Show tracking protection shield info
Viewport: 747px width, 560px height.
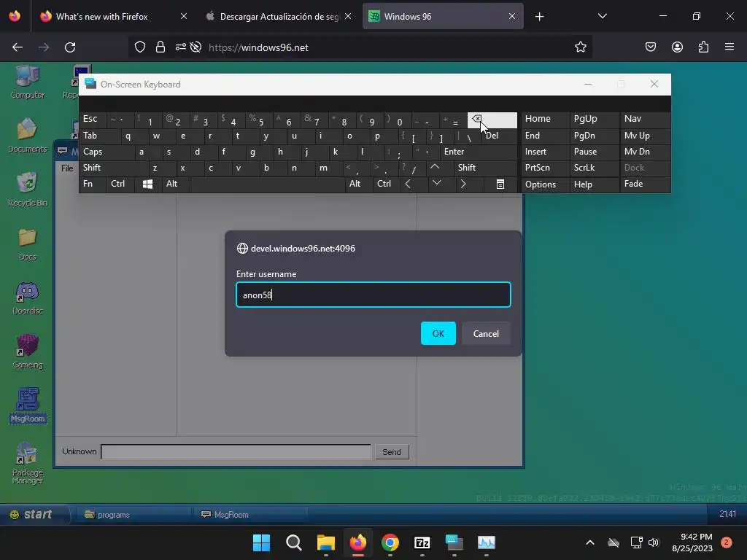point(139,47)
